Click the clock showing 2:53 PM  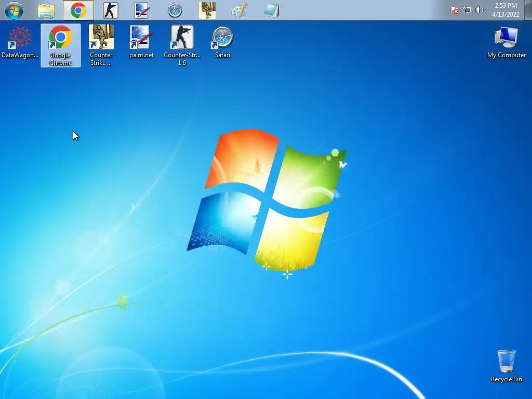[x=506, y=10]
